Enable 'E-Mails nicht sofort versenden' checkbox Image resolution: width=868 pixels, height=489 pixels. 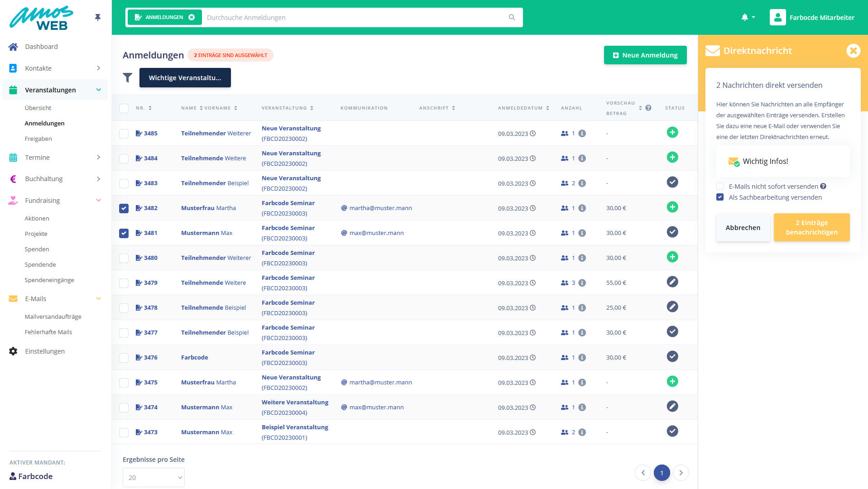click(720, 187)
